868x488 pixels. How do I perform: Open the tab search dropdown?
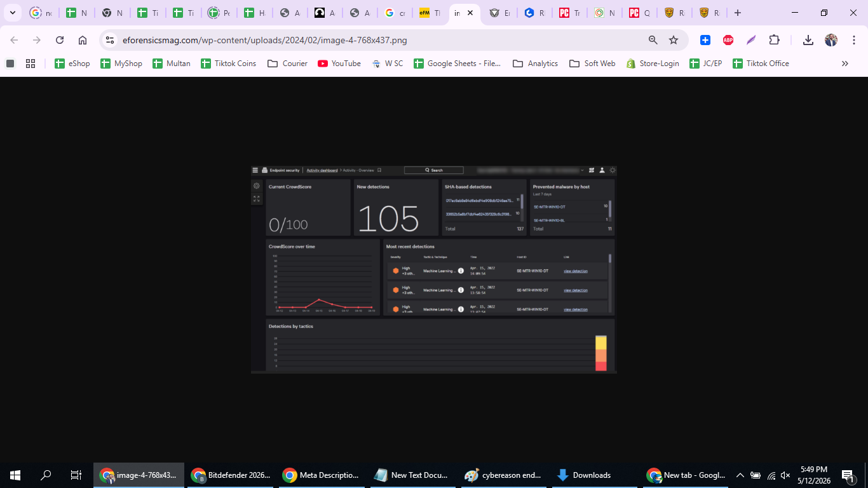[x=12, y=13]
